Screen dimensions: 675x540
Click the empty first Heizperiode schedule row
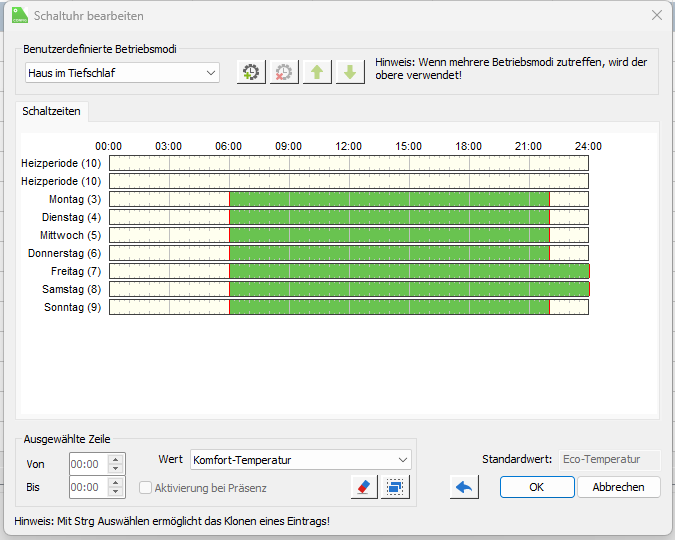pyautogui.click(x=348, y=163)
